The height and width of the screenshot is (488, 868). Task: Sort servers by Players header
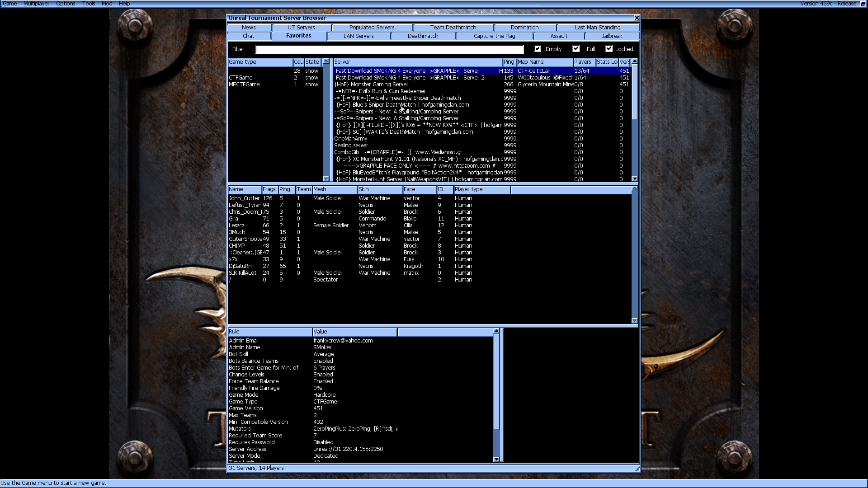click(x=584, y=62)
